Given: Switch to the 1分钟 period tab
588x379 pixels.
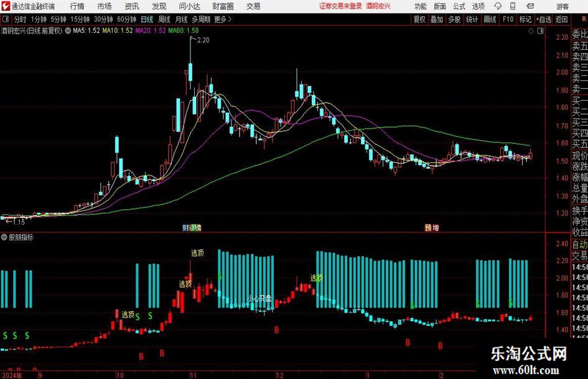Looking at the screenshot, I should click(x=38, y=19).
